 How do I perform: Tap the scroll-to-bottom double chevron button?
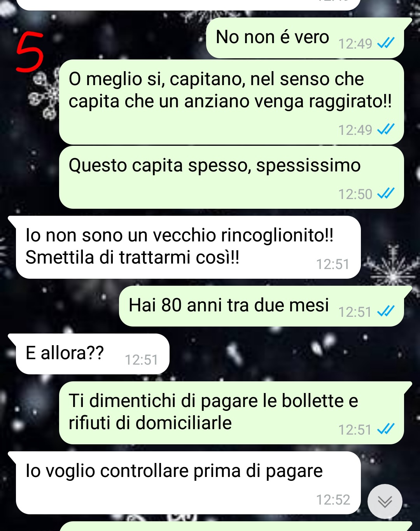[385, 501]
